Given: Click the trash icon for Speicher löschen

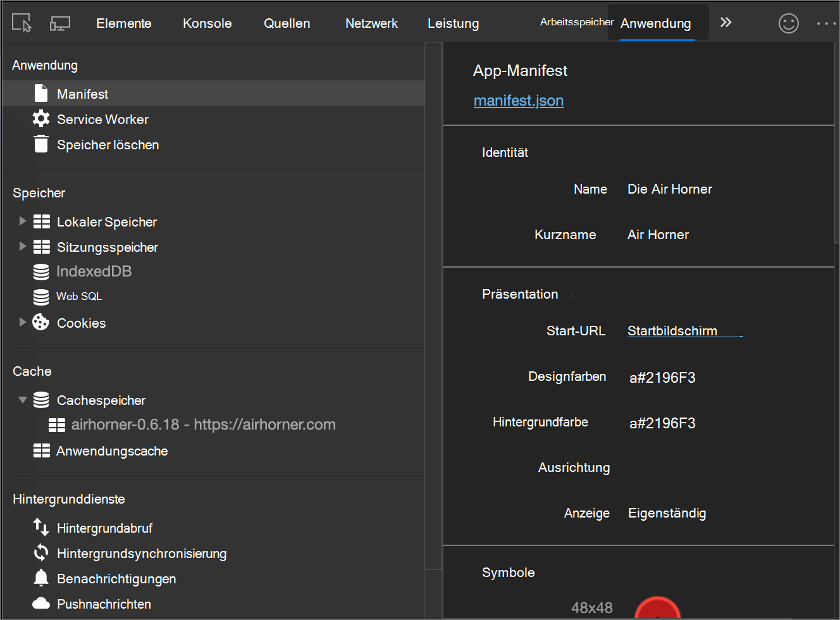Looking at the screenshot, I should pyautogui.click(x=41, y=144).
